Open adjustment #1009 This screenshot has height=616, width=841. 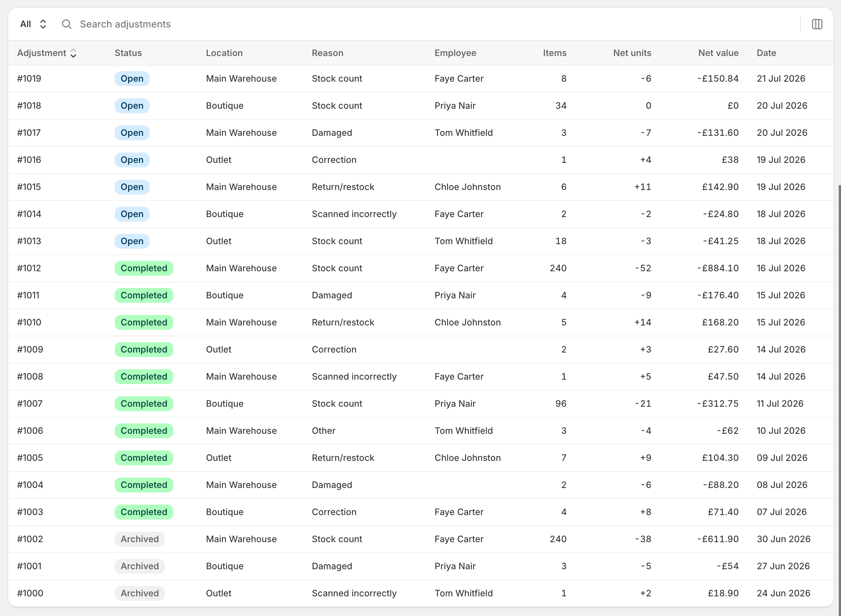[421, 350]
